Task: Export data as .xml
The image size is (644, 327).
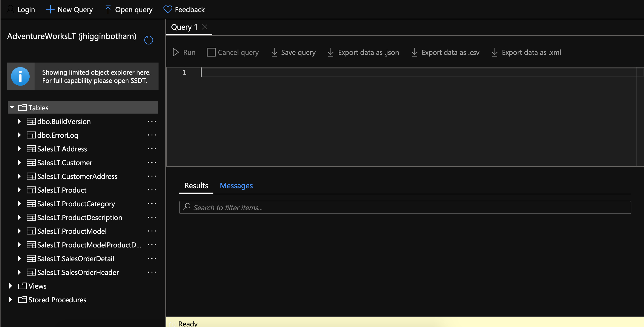Action: [x=526, y=52]
